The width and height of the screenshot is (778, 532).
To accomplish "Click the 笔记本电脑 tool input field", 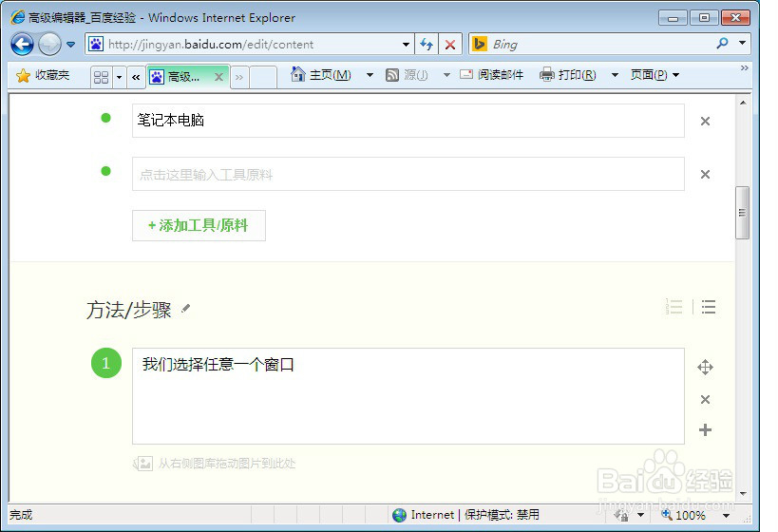I will [408, 121].
